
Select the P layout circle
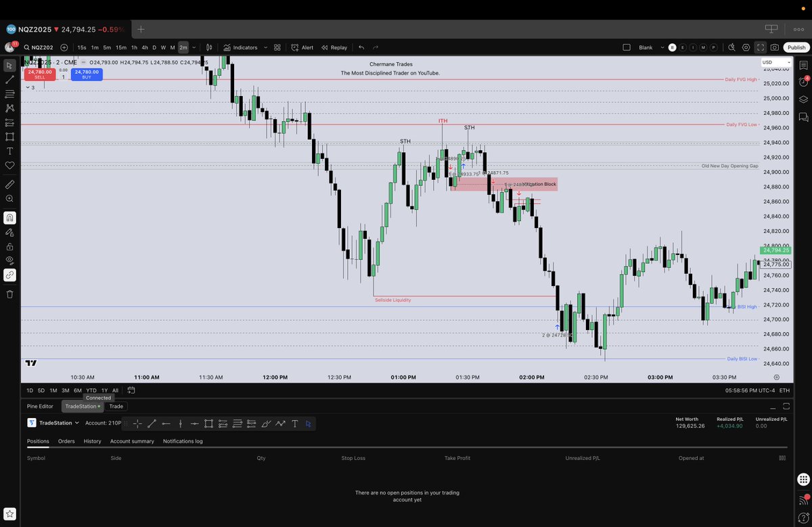[714, 47]
